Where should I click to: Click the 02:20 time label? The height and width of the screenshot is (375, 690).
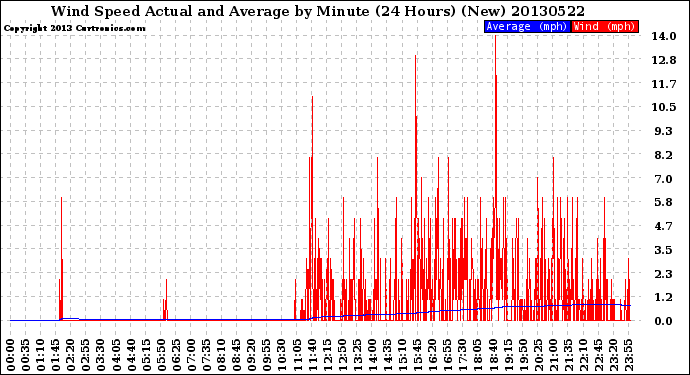click(x=71, y=355)
